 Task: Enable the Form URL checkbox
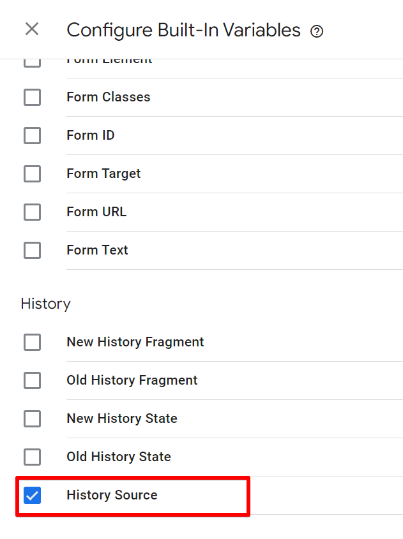32,212
